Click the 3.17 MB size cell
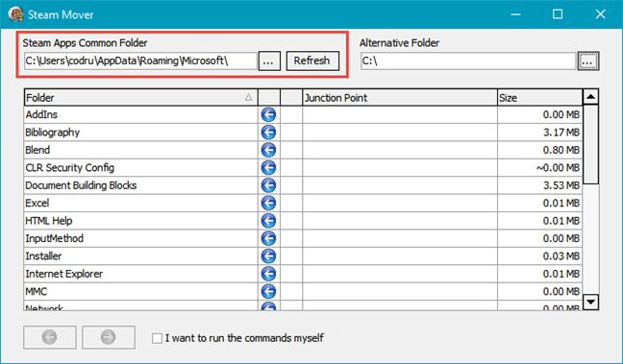 pos(540,133)
